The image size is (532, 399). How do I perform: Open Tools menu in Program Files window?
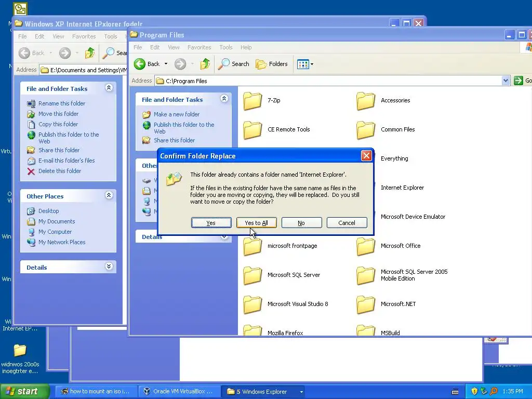click(225, 47)
